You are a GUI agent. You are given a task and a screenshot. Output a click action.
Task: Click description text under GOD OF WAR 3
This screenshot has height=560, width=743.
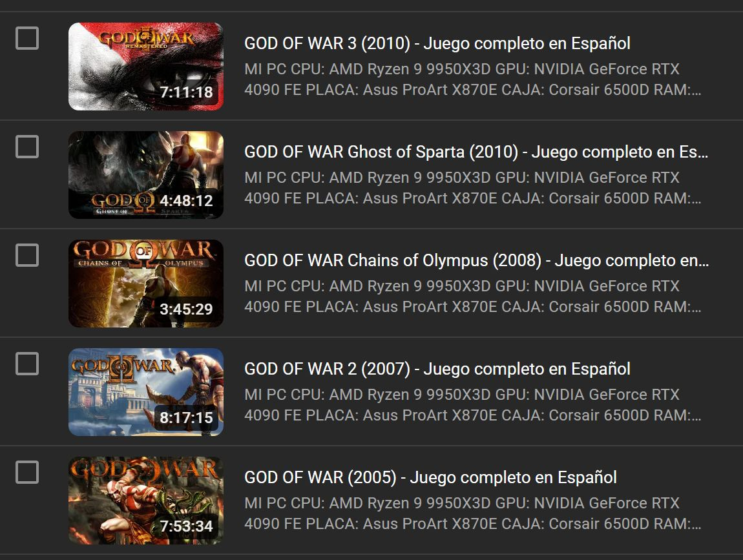pyautogui.click(x=472, y=79)
